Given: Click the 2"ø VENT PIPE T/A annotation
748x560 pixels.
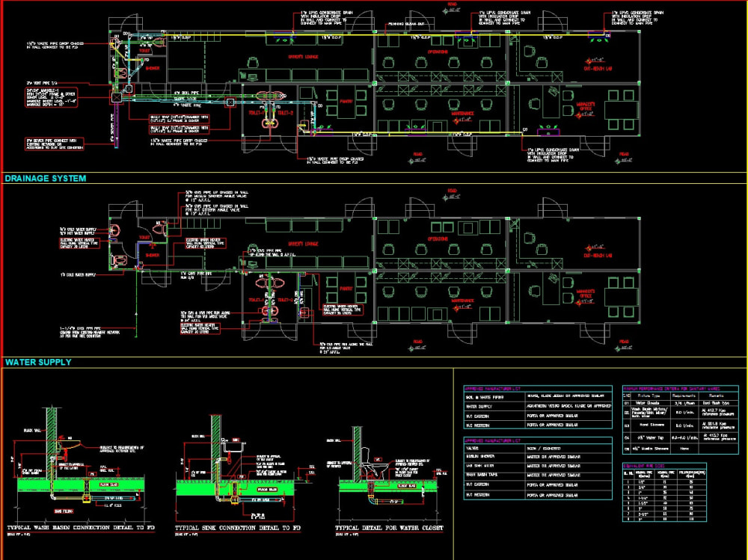Looking at the screenshot, I should coord(42,83).
